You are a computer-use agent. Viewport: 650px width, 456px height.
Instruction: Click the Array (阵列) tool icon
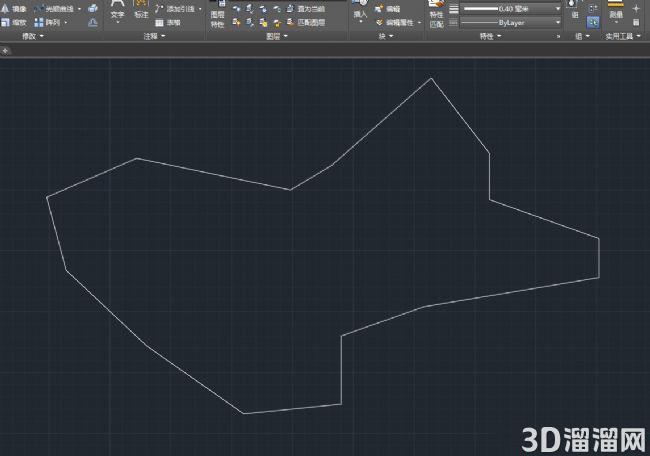click(39, 22)
